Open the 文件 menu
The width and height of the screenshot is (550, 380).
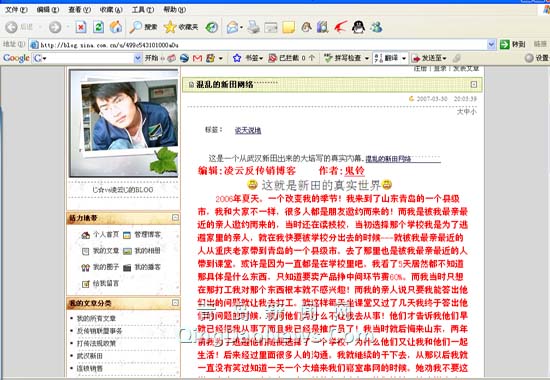(16, 10)
